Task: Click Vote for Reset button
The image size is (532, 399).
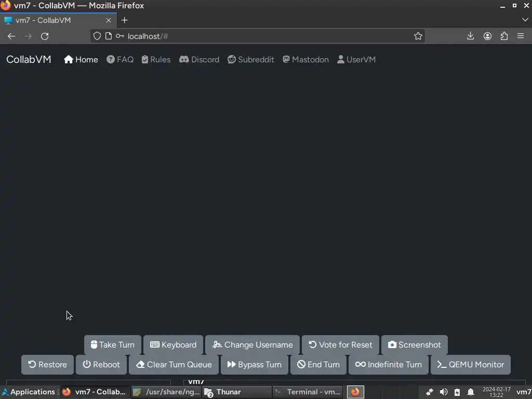Action: pyautogui.click(x=341, y=345)
